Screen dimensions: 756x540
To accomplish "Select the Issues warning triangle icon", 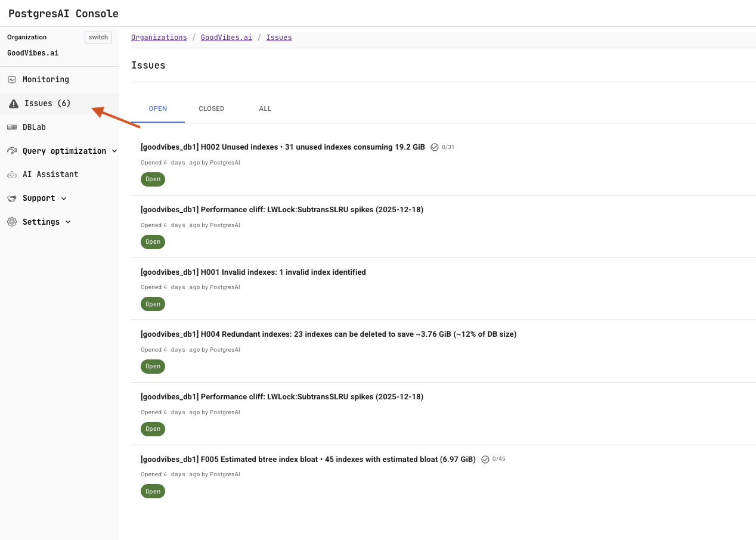I will coord(13,103).
